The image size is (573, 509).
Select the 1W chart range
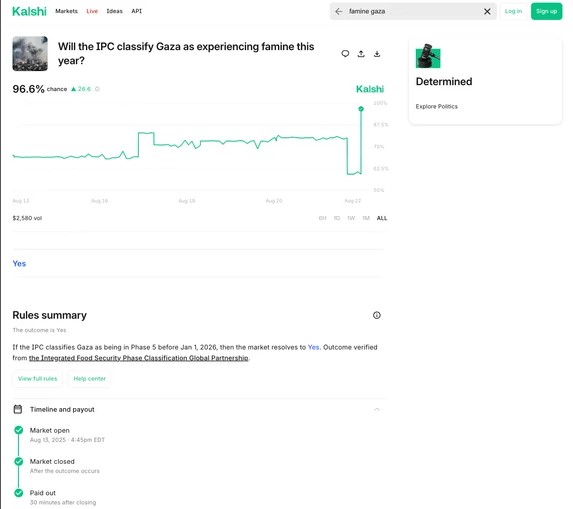coord(351,218)
